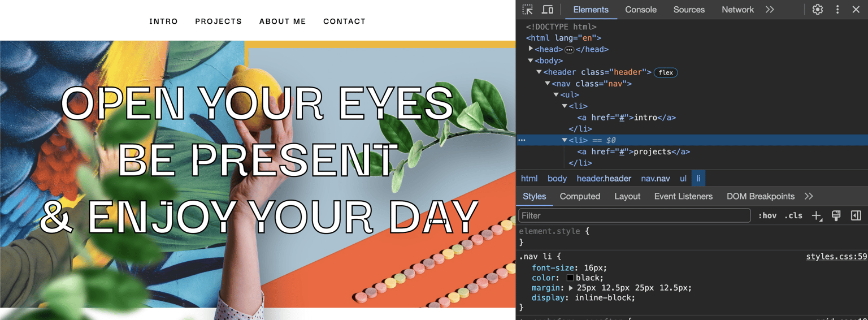Show more DevTools panel tabs chevron
The image size is (868, 320).
[x=770, y=10]
